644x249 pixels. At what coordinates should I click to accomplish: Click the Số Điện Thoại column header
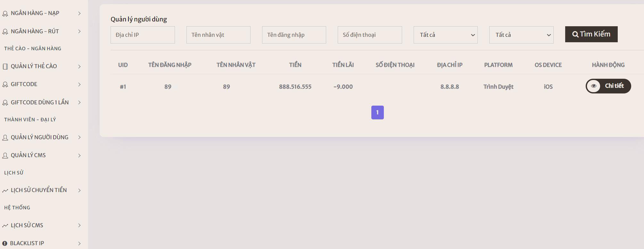(395, 65)
